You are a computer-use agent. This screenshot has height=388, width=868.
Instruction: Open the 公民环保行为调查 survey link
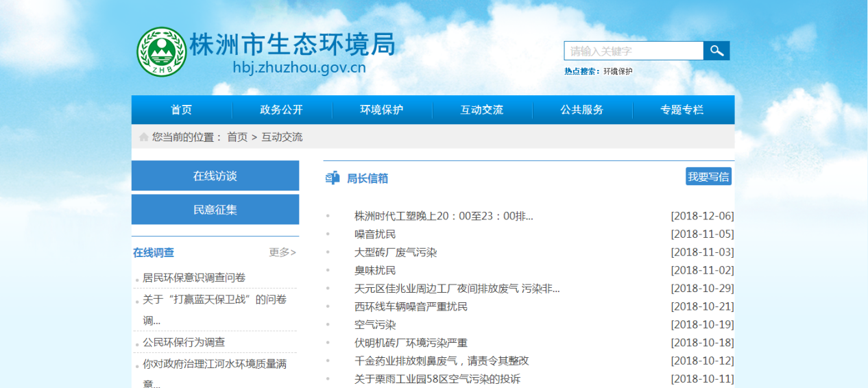click(x=184, y=342)
